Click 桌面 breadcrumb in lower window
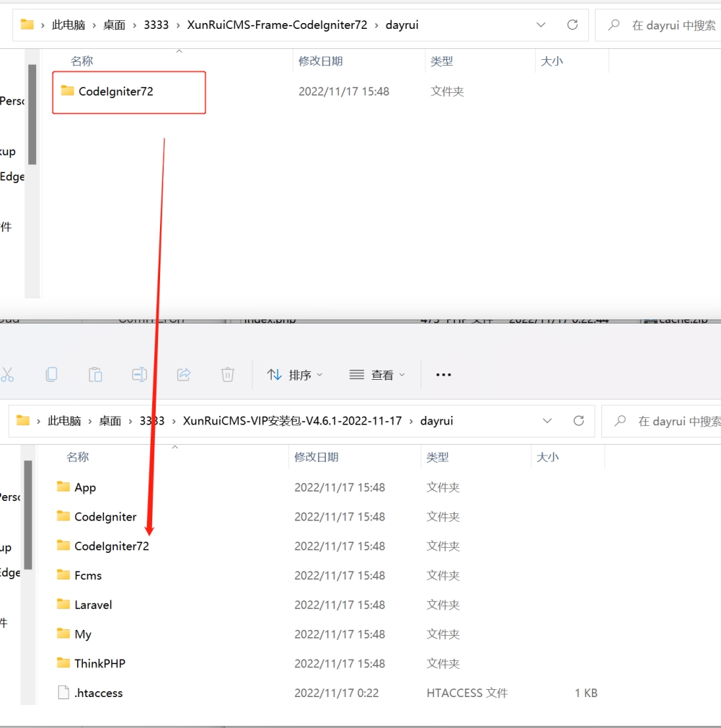The width and height of the screenshot is (721, 728). tap(110, 421)
